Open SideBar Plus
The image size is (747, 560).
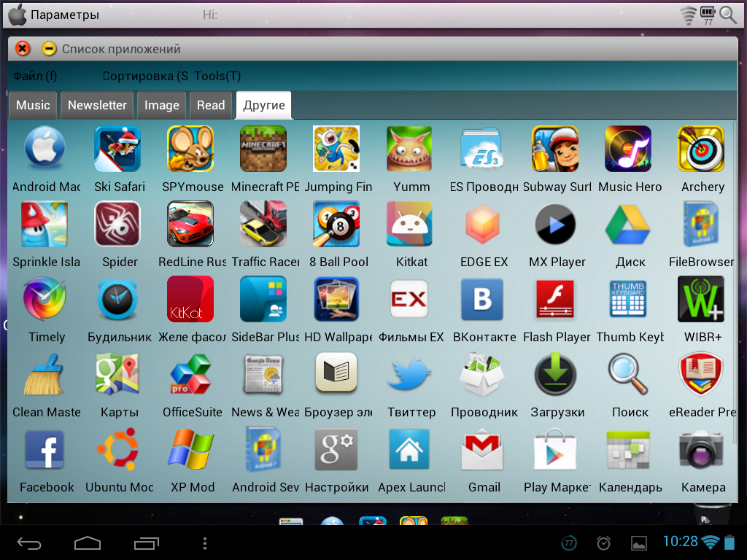pyautogui.click(x=263, y=298)
